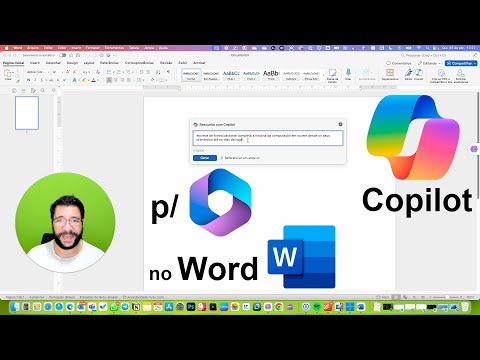
Task: Open the Photoshop icon in the Dock
Action: pyautogui.click(x=191, y=307)
